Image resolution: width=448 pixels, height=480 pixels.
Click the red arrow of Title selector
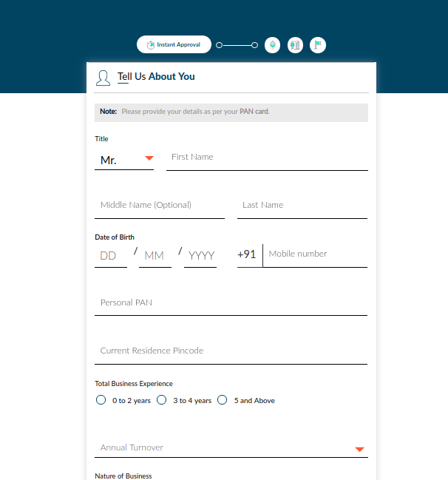point(149,158)
